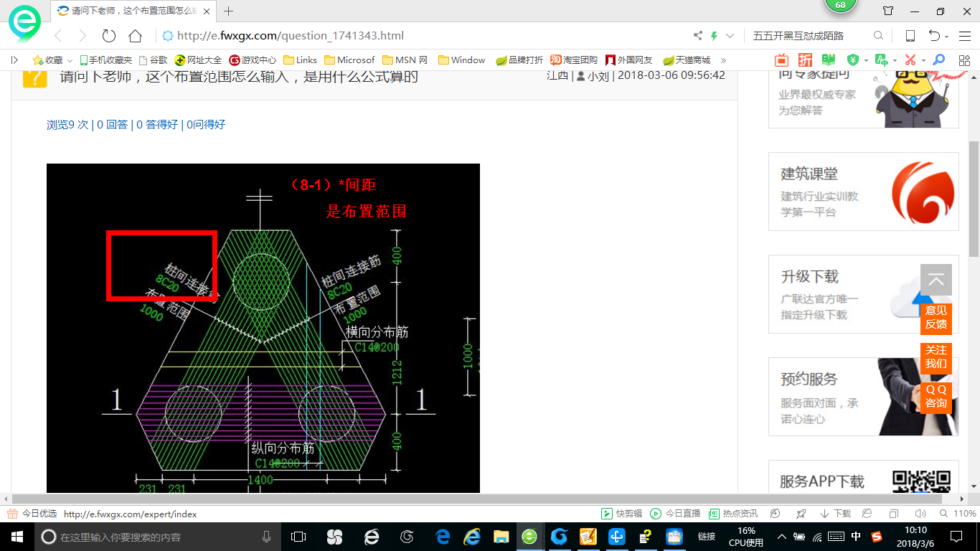Open the scissors tool dropdown arrow
The image size is (980, 551).
[x=923, y=60]
